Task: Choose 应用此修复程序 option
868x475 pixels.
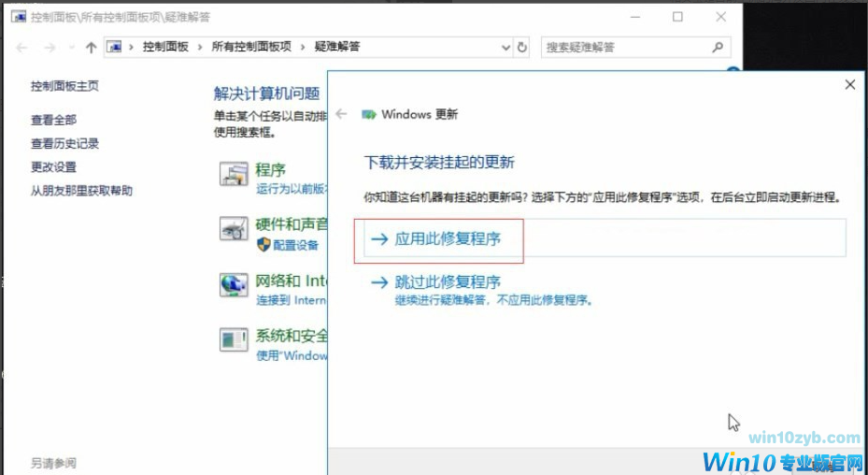Action: [605, 238]
